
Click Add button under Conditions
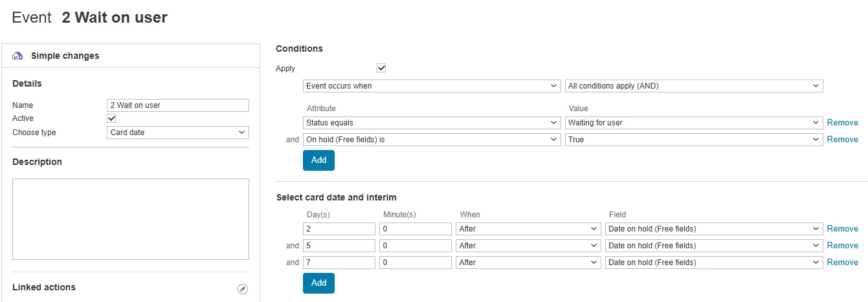pos(318,160)
